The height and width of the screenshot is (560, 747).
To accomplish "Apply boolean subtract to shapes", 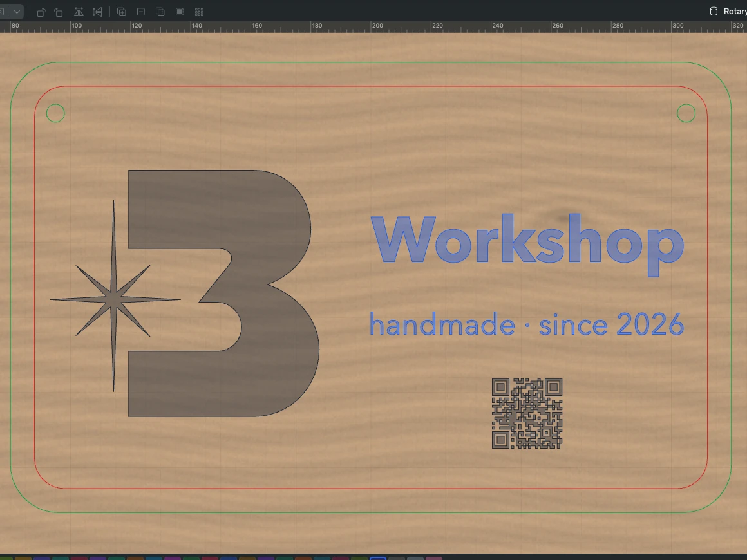I will tap(141, 12).
